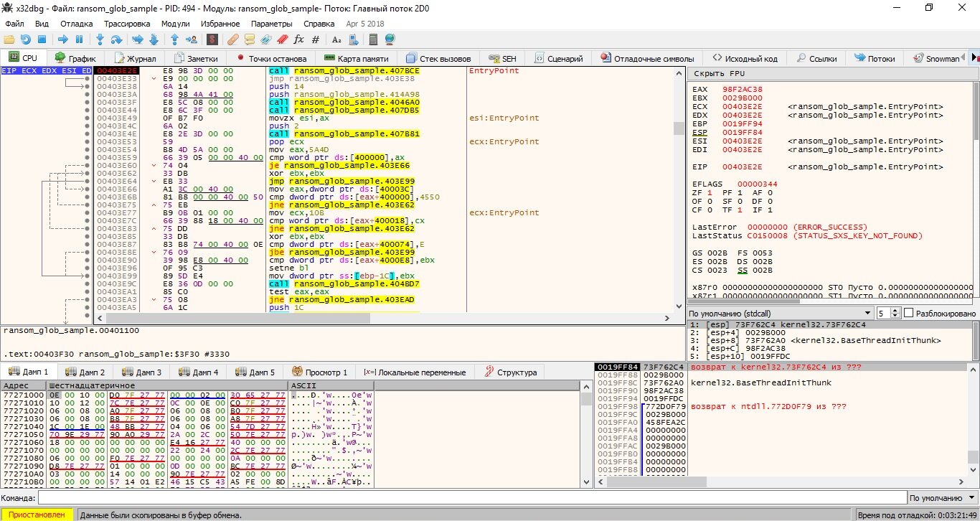
Task: Click the Скрыть FPU button
Action: click(x=719, y=73)
